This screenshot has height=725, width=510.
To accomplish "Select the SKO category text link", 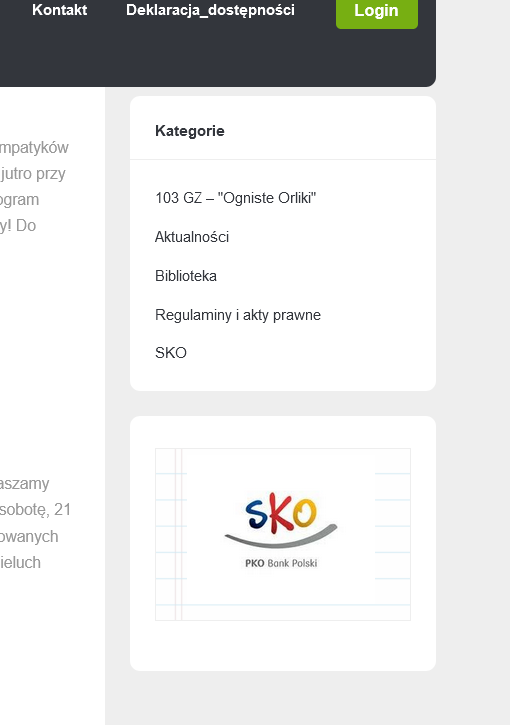I will [x=171, y=353].
